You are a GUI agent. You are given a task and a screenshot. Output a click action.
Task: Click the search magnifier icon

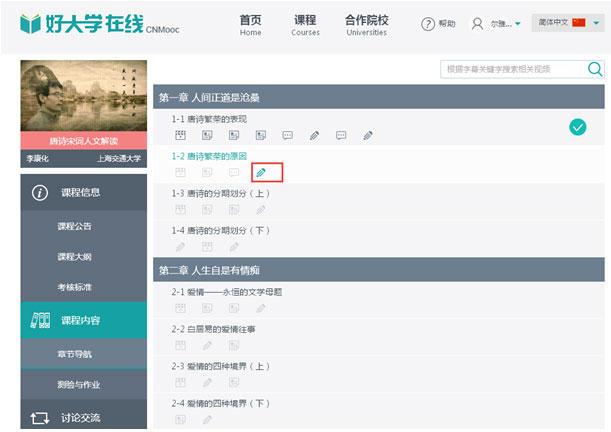point(595,69)
